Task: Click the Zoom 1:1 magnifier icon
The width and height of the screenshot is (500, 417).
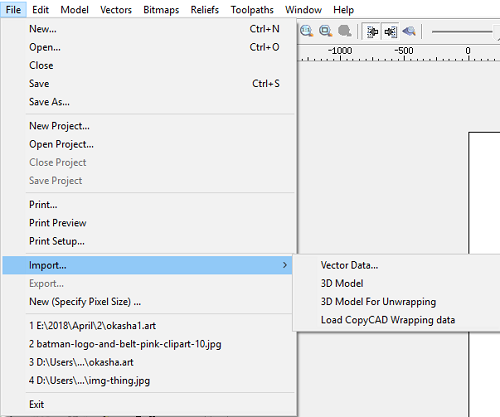Action: click(x=307, y=31)
